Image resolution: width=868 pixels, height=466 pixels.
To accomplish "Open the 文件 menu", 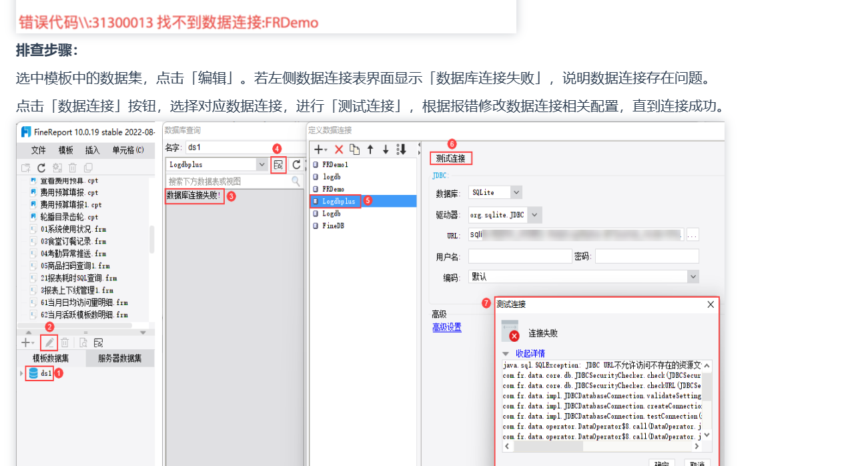I will tap(39, 150).
